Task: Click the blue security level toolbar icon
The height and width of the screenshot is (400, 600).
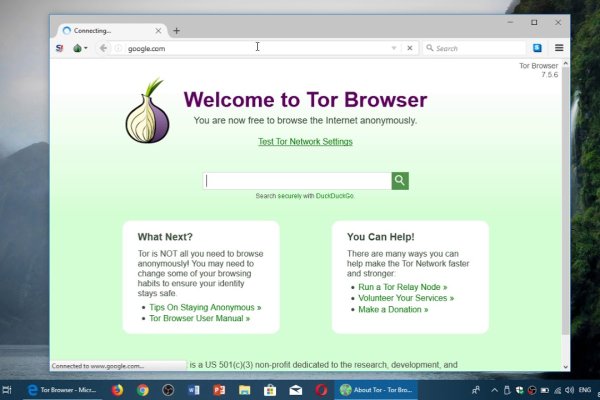Action: [x=537, y=48]
